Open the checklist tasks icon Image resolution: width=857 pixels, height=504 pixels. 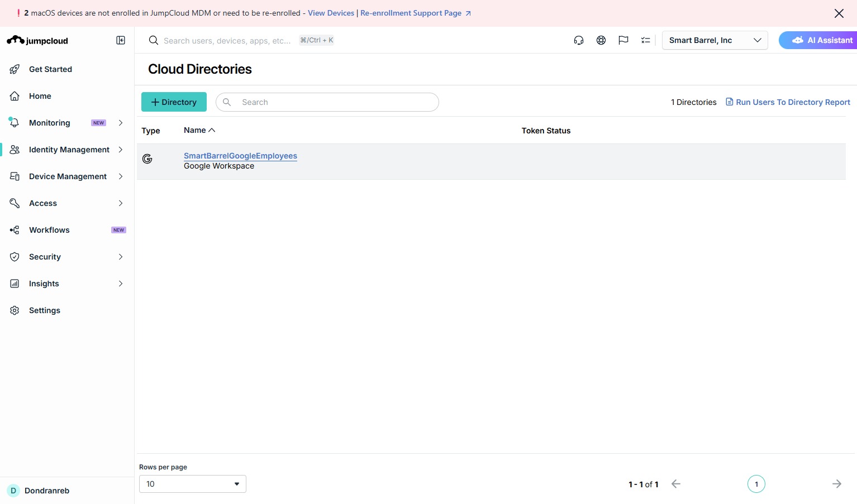pos(646,40)
